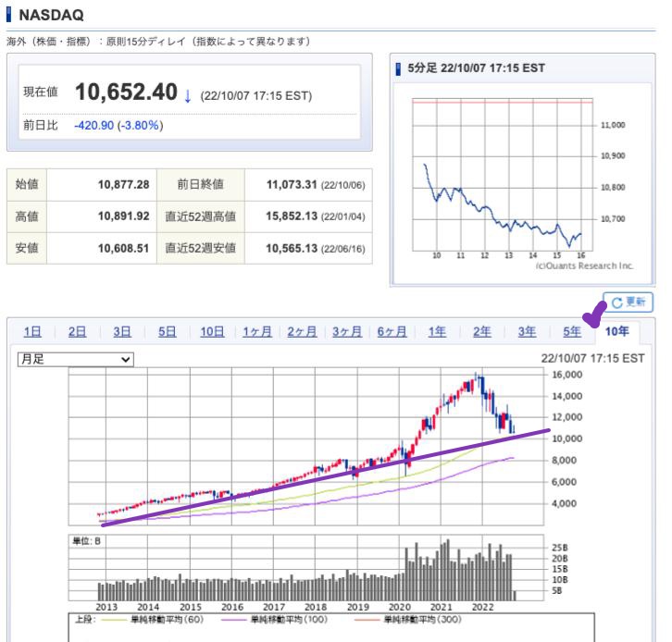Screen dimensions: 672x642
Task: Click the volume bar chart panel
Action: coord(306,567)
